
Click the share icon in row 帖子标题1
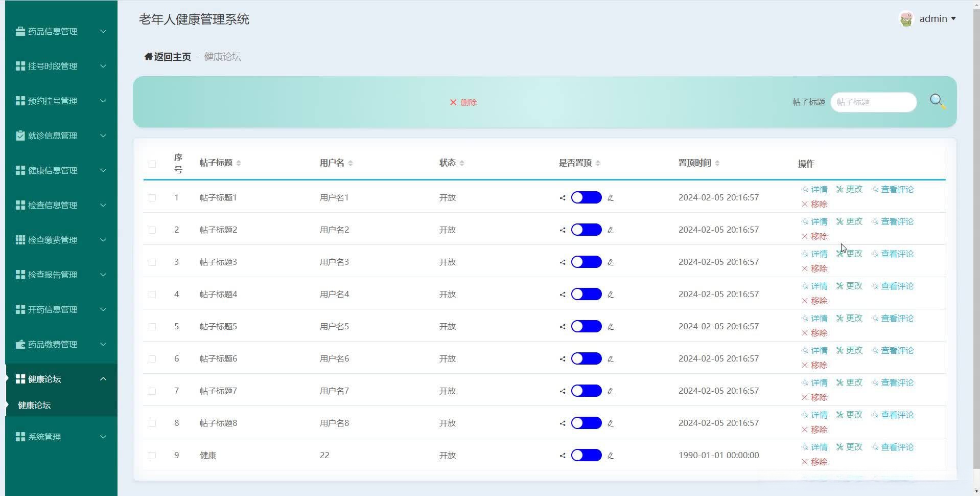(563, 198)
